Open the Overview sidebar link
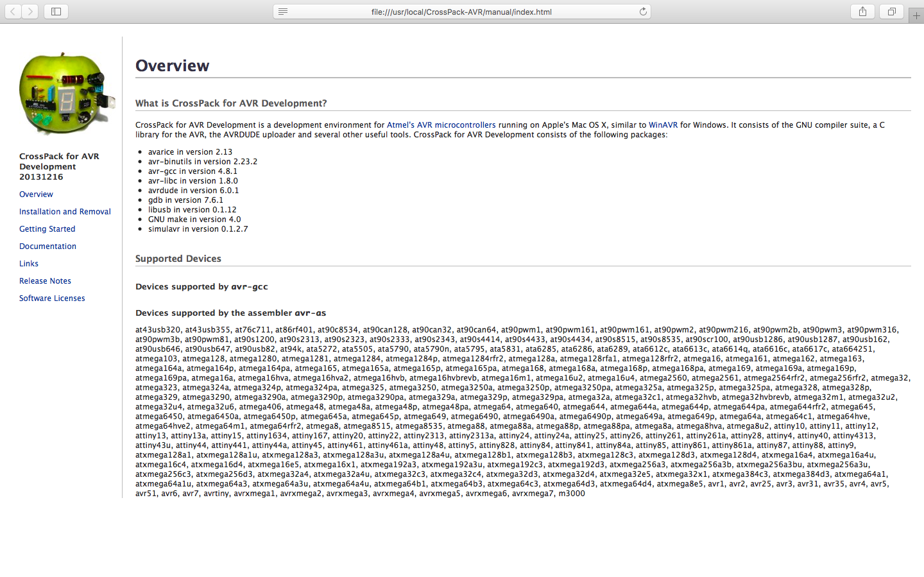This screenshot has width=924, height=577. pyautogui.click(x=36, y=194)
